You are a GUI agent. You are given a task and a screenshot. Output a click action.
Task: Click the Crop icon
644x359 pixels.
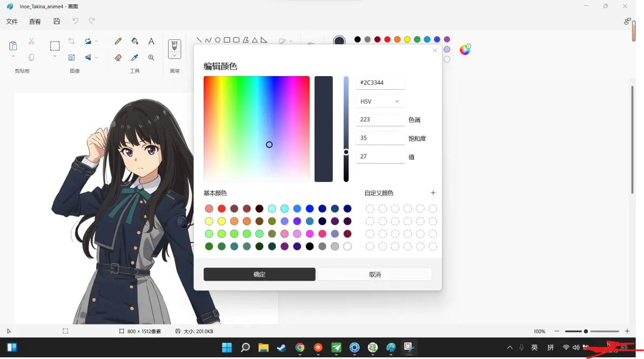[71, 41]
